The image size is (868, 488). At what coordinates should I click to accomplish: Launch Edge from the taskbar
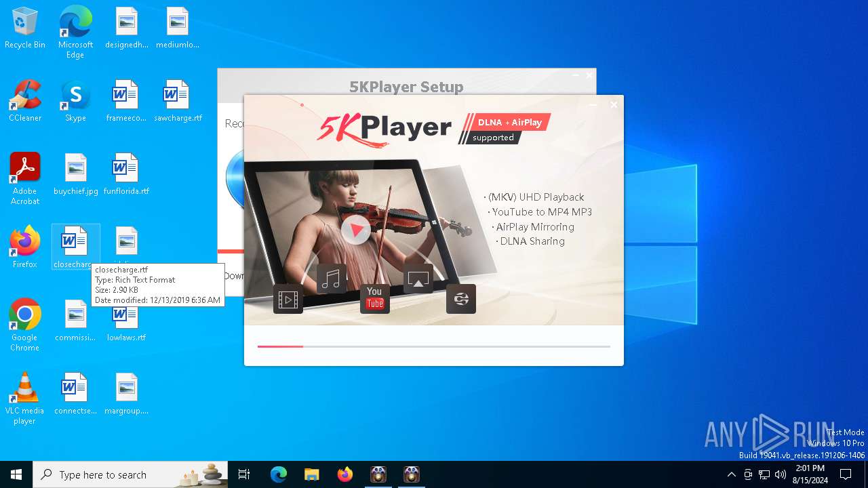[x=279, y=474]
